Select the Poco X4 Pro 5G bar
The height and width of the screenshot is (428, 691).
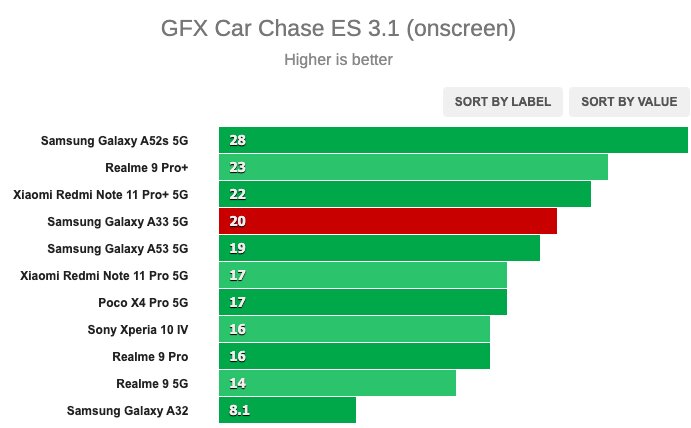pyautogui.click(x=363, y=302)
